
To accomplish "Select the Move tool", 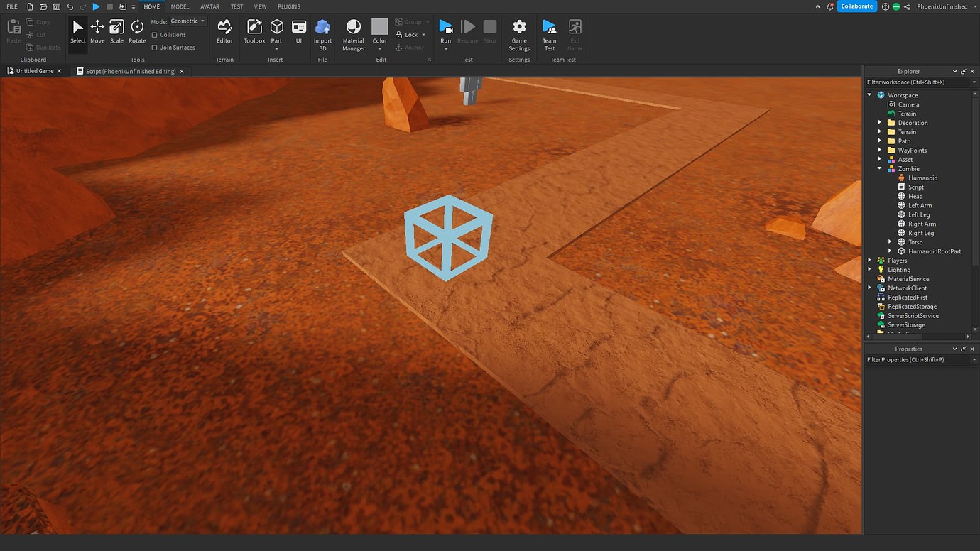I will click(x=97, y=31).
